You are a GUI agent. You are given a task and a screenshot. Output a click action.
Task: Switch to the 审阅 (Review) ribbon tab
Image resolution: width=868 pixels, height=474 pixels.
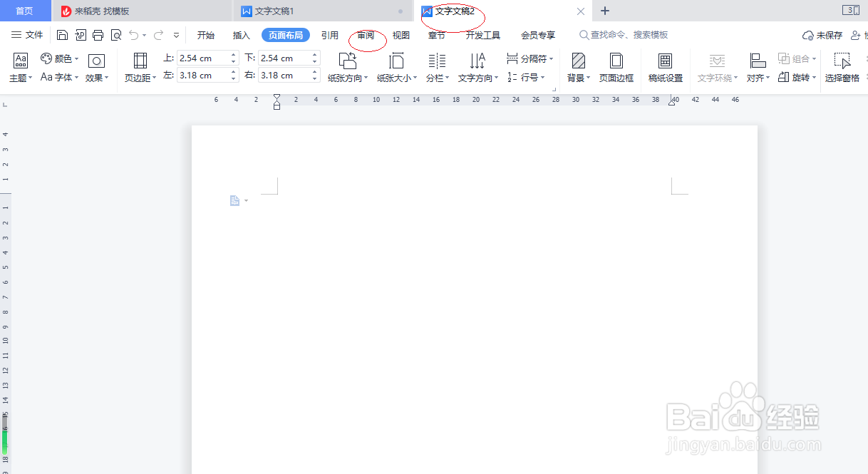[366, 34]
